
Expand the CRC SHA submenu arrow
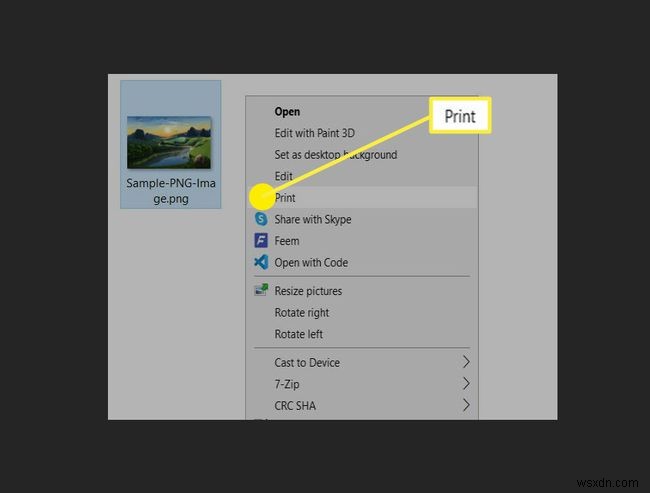coord(466,405)
